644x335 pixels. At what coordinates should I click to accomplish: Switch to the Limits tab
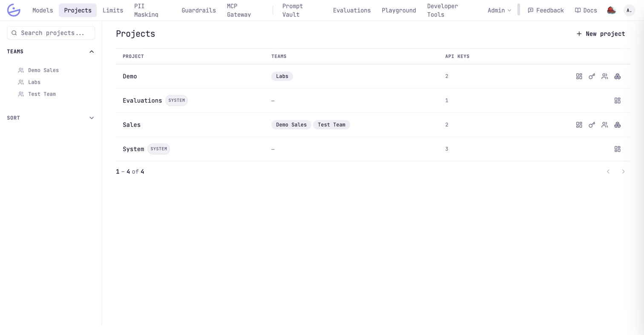tap(113, 10)
